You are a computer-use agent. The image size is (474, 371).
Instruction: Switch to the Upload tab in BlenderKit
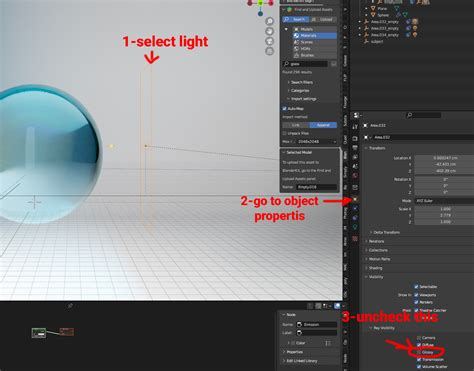click(322, 20)
